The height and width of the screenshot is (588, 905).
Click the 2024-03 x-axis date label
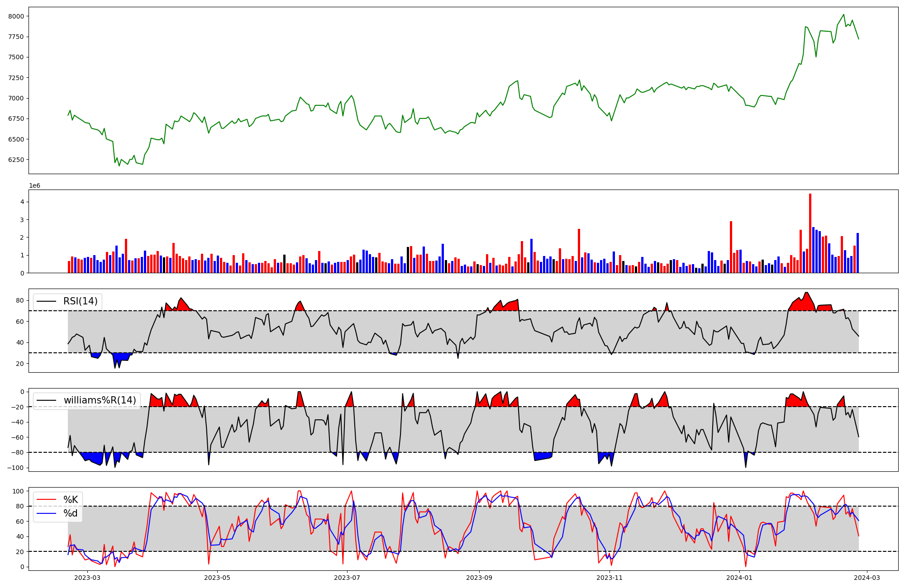coord(867,578)
